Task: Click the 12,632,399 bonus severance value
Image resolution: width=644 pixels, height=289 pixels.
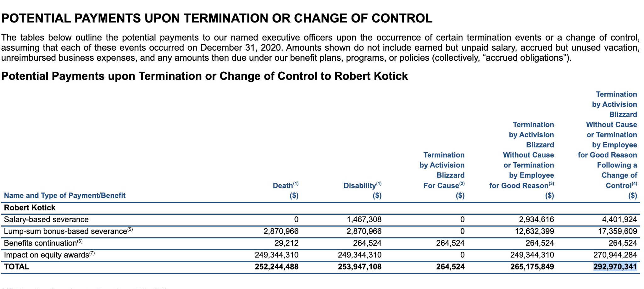Action: (532, 231)
